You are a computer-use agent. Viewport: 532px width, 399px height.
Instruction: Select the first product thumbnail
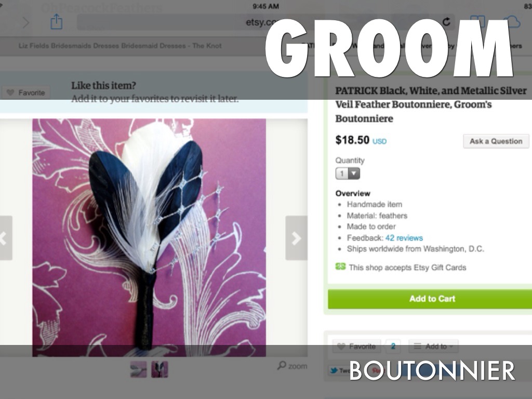tap(138, 369)
